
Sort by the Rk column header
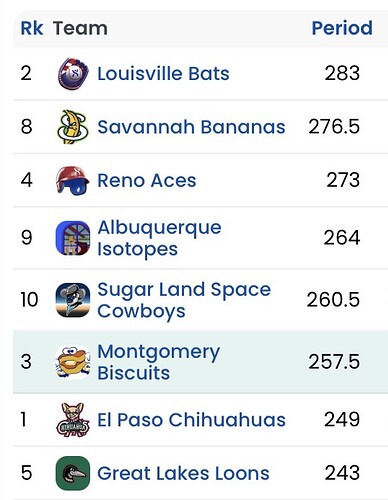[32, 28]
